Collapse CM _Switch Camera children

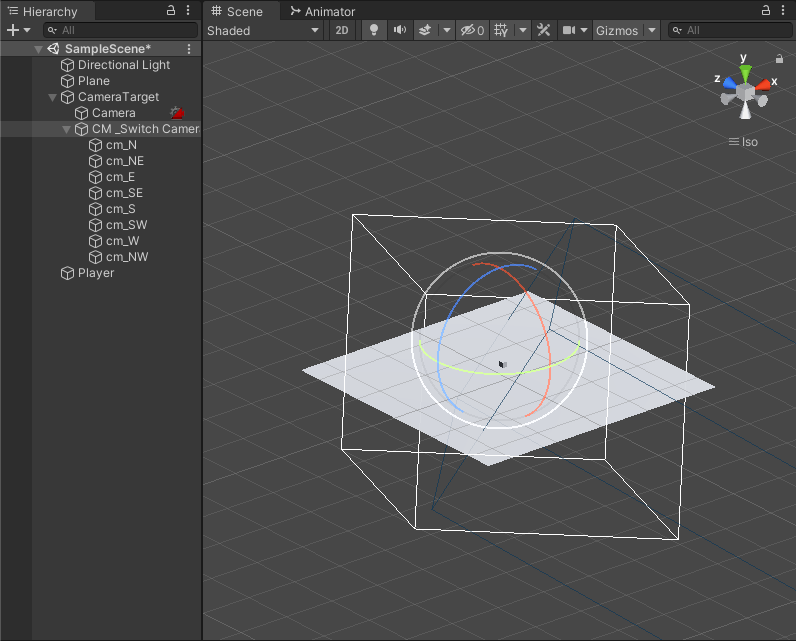pos(66,129)
